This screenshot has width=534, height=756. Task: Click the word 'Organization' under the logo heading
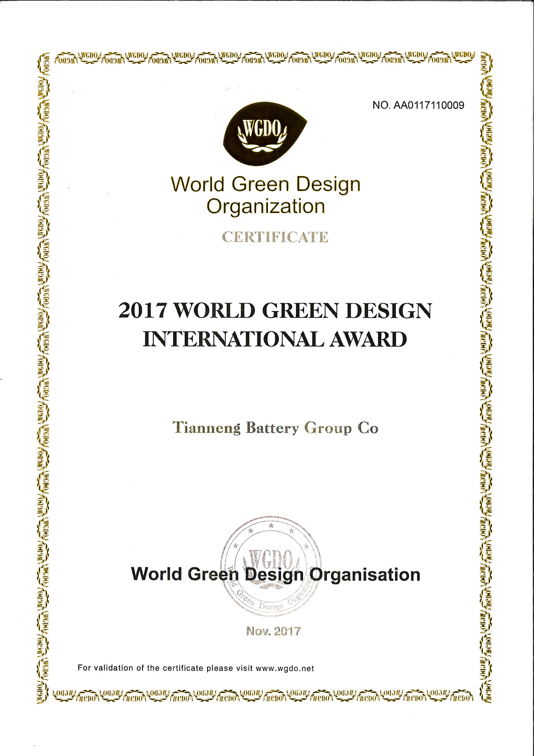click(266, 206)
